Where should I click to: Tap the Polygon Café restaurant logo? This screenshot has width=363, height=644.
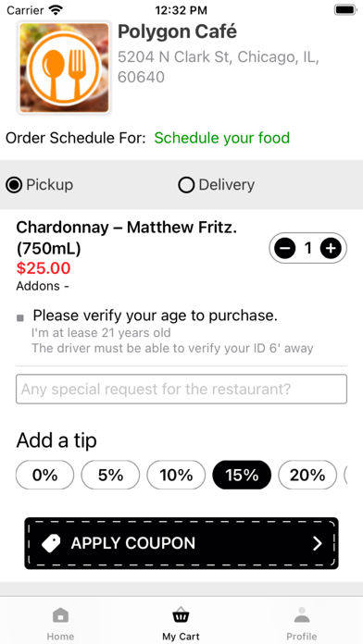pyautogui.click(x=64, y=68)
